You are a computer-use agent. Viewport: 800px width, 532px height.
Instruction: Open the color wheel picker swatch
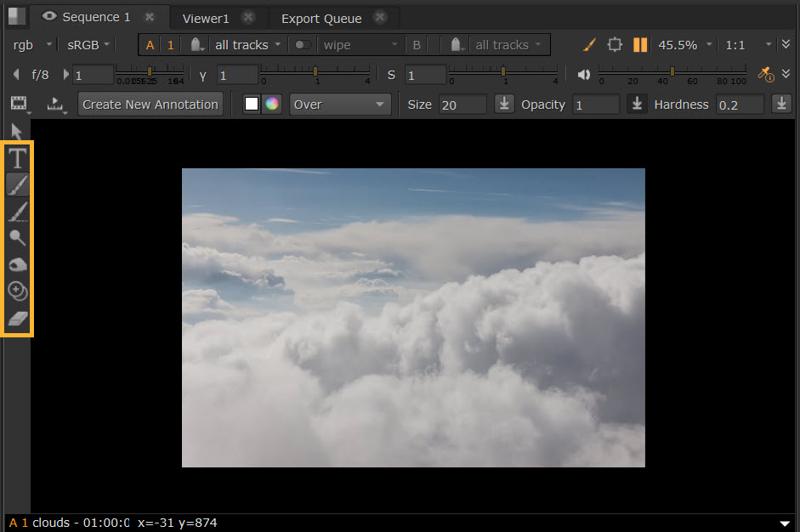click(x=272, y=105)
